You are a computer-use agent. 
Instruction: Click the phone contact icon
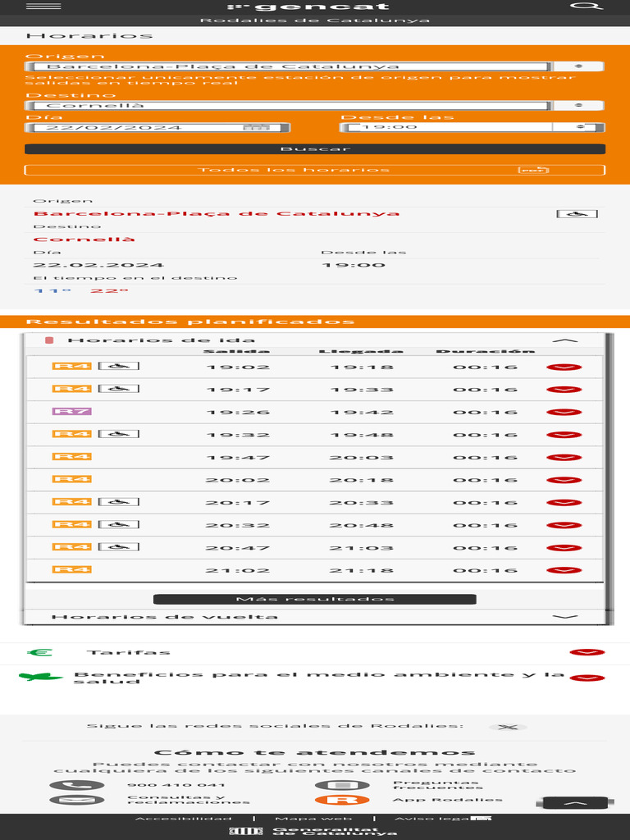(x=77, y=785)
